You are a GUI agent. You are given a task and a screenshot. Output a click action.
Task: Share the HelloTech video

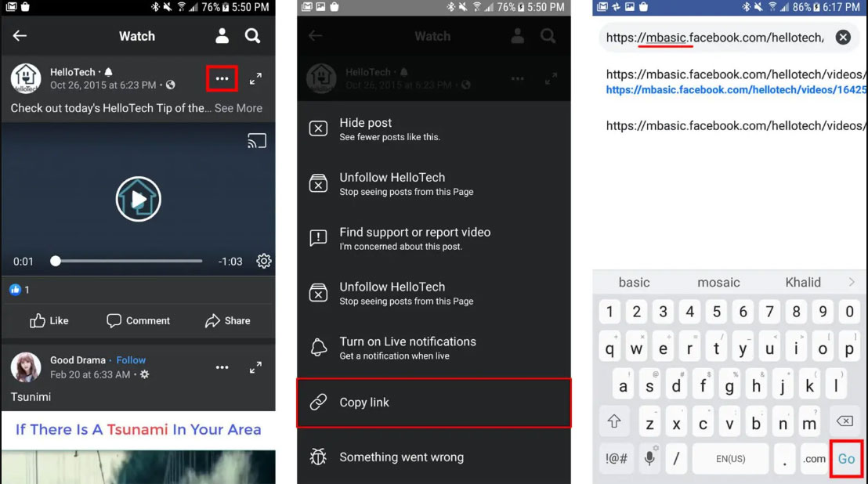[227, 321]
